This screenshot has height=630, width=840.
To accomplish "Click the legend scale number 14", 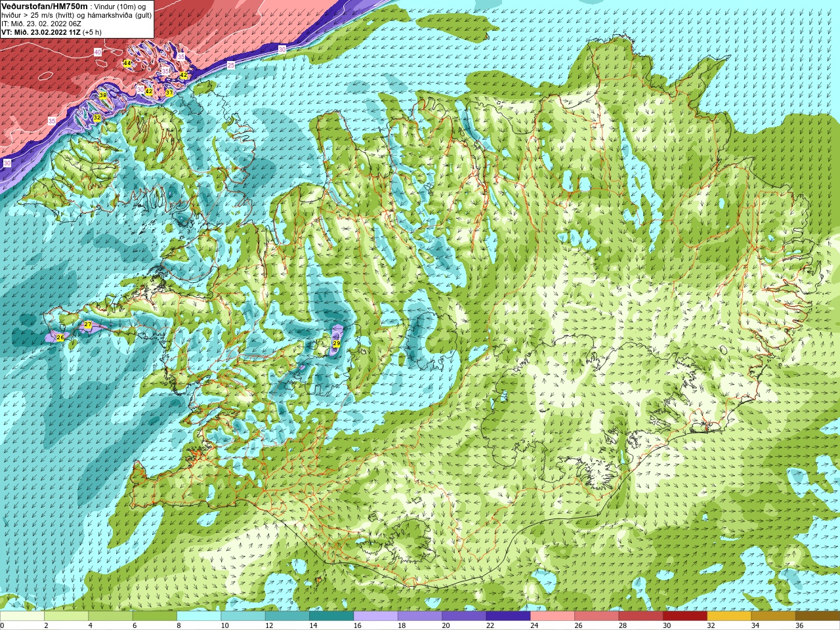I will [x=313, y=625].
